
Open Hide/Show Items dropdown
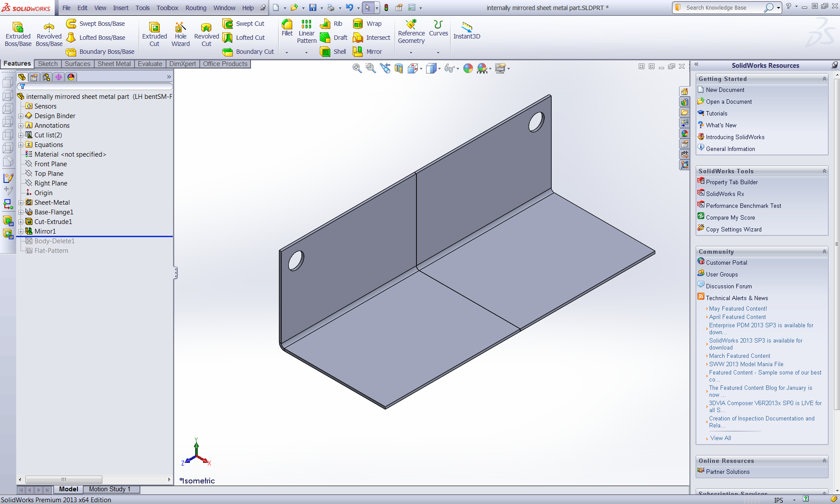(458, 69)
